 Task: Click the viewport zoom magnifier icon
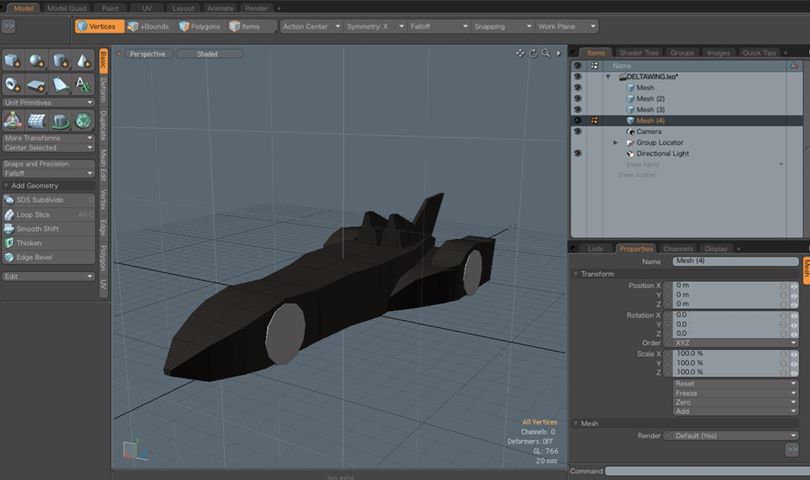(x=546, y=53)
